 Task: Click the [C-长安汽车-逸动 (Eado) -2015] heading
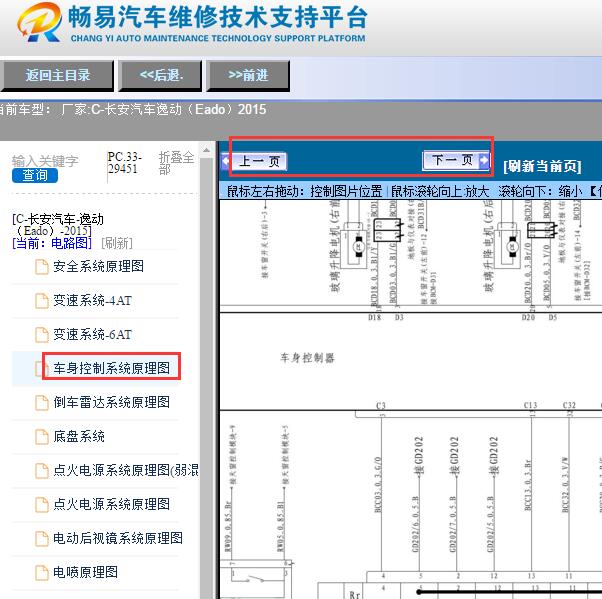tap(58, 225)
